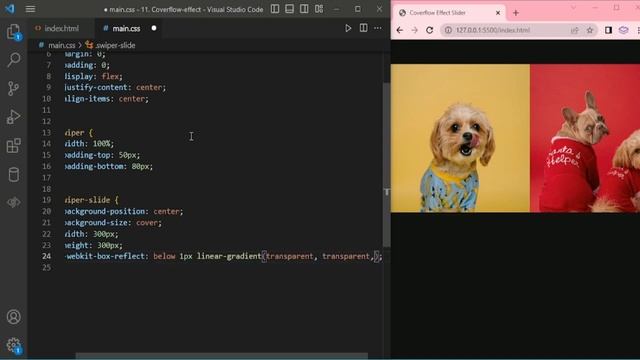The height and width of the screenshot is (360, 640).
Task: Open a new browser tab
Action: [516, 13]
